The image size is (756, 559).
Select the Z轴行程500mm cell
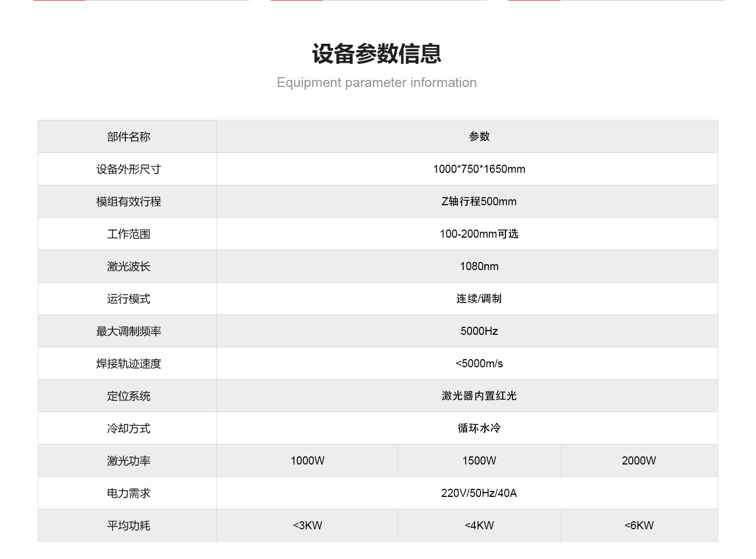coord(479,201)
